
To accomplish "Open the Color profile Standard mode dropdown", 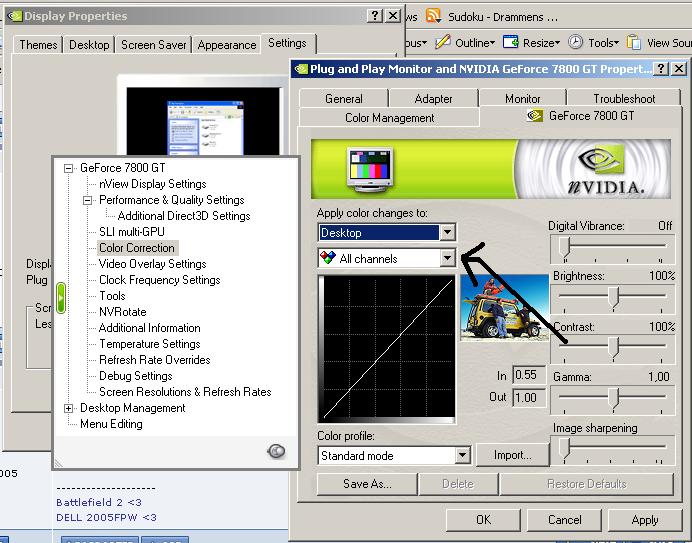I will [462, 455].
